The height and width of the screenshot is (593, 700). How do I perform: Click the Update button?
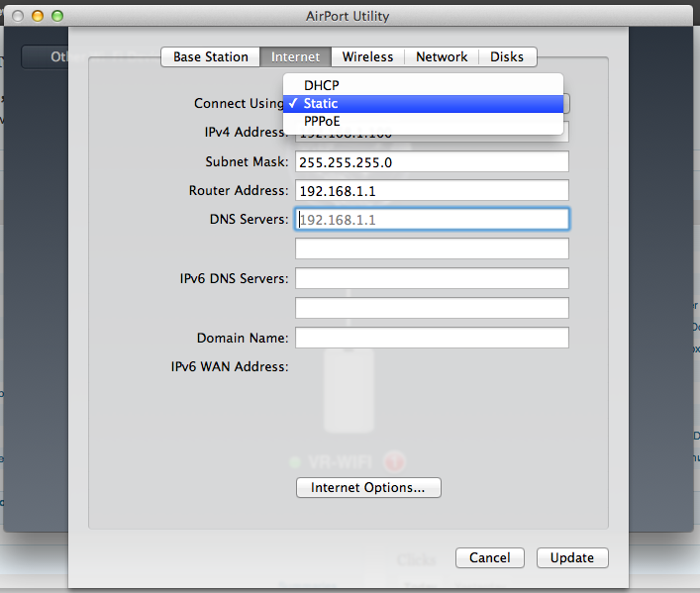coord(572,557)
